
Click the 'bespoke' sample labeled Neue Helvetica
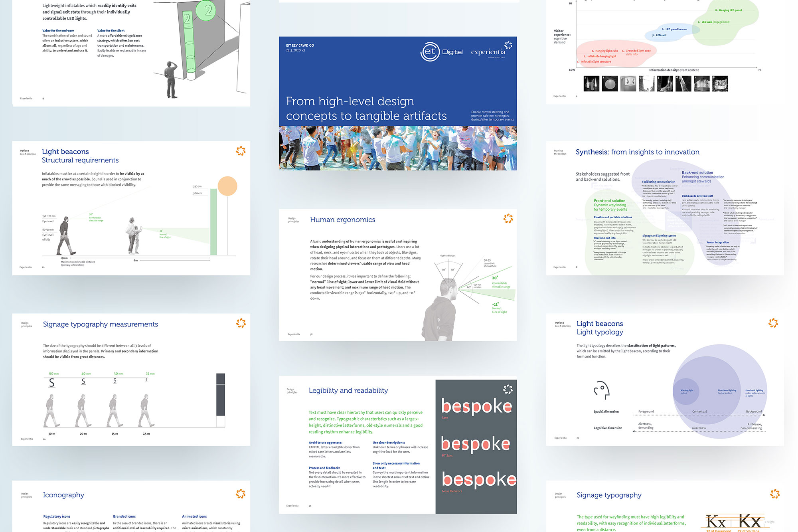pos(479,479)
